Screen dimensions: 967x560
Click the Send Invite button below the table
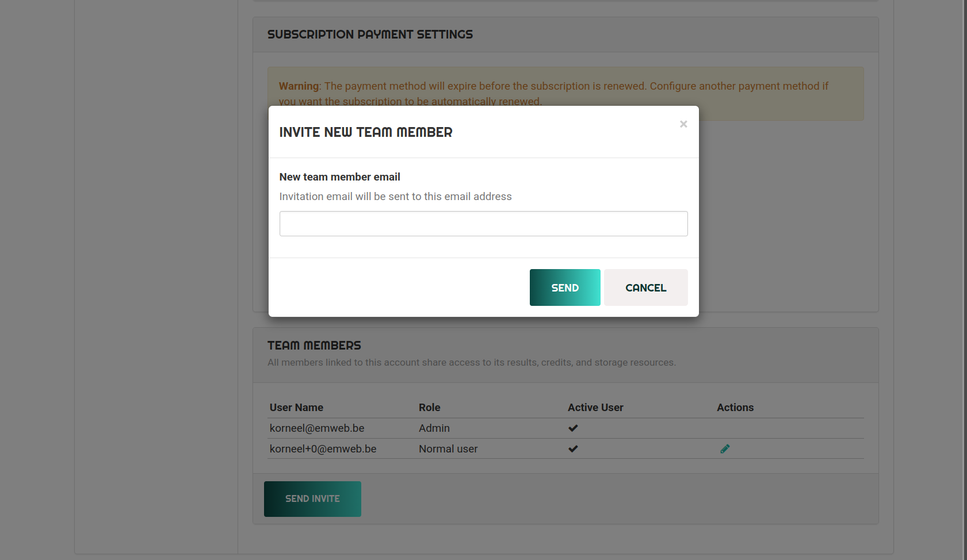point(312,499)
